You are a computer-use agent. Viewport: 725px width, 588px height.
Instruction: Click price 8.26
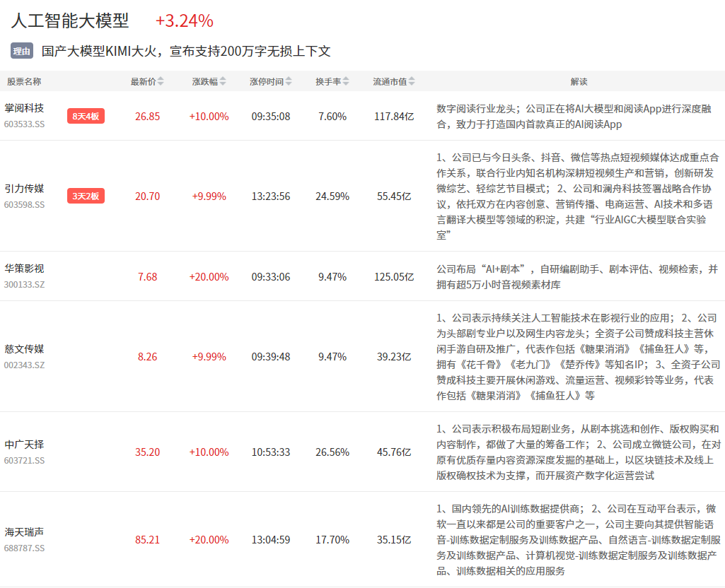(148, 357)
